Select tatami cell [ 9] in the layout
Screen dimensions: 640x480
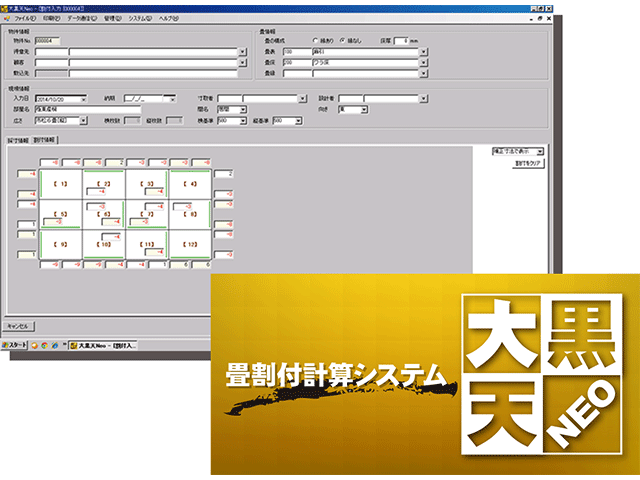[60, 244]
